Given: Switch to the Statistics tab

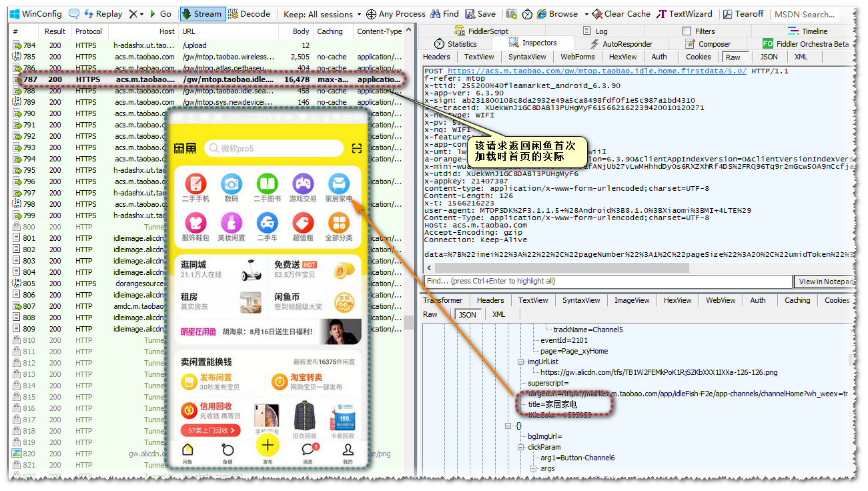Looking at the screenshot, I should (x=455, y=43).
